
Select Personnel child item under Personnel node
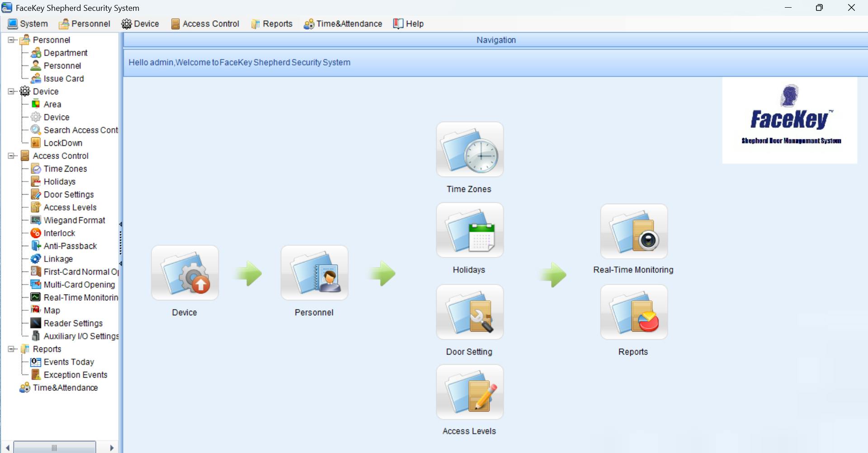pyautogui.click(x=62, y=66)
